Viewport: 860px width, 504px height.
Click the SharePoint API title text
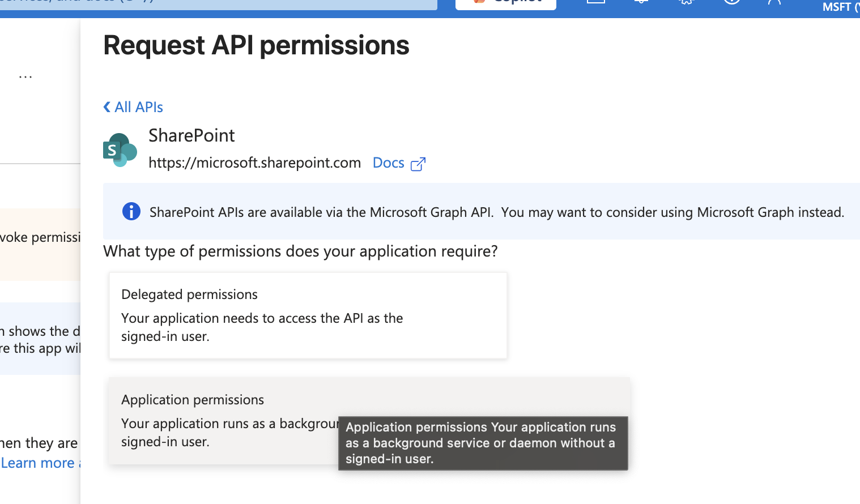(x=191, y=135)
